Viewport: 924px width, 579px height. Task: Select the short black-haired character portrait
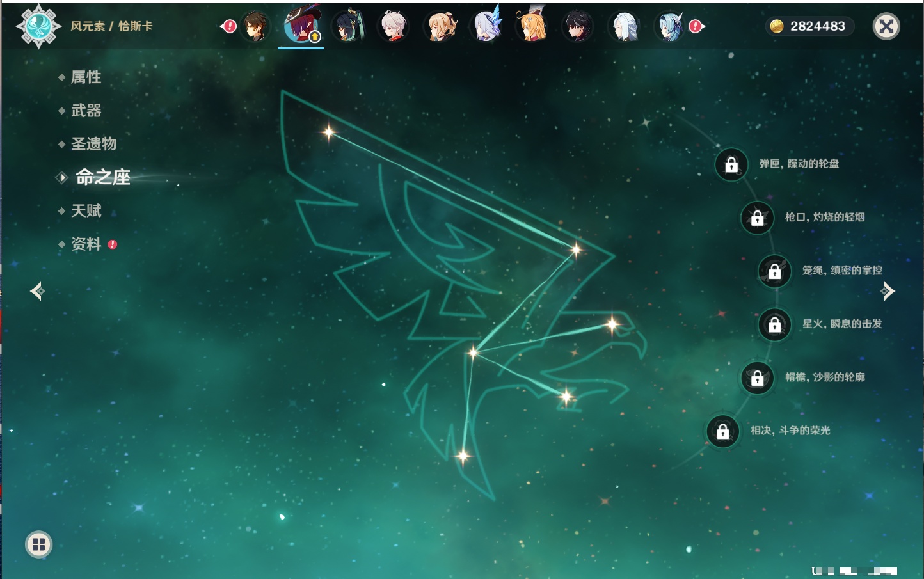coord(578,26)
